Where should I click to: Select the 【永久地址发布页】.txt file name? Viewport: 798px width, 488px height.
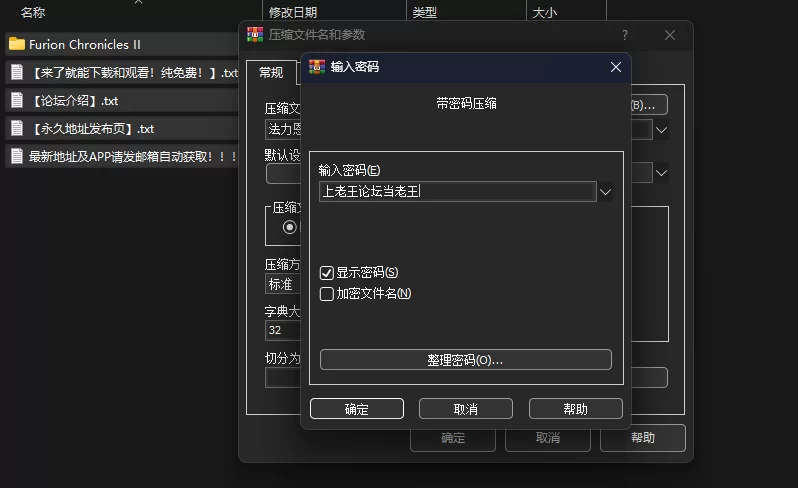(x=92, y=129)
